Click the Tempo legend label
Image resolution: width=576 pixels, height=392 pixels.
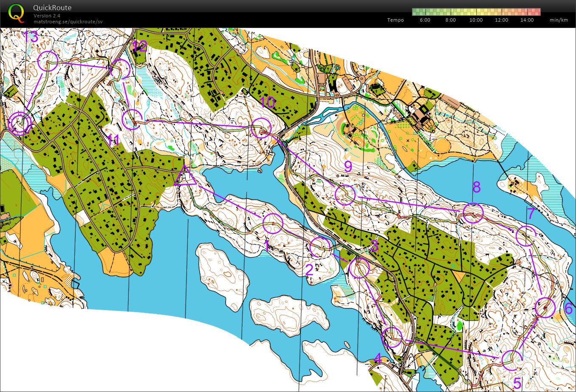395,20
